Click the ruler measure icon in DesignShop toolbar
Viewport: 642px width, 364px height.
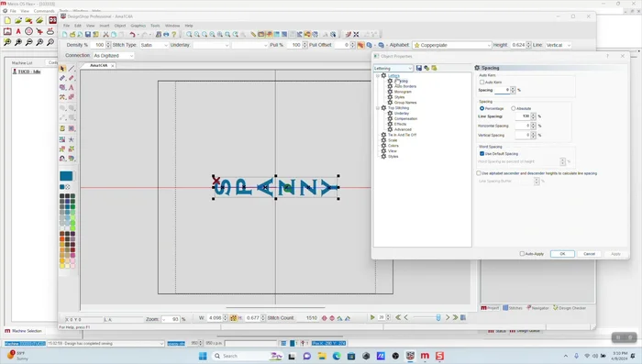(253, 35)
